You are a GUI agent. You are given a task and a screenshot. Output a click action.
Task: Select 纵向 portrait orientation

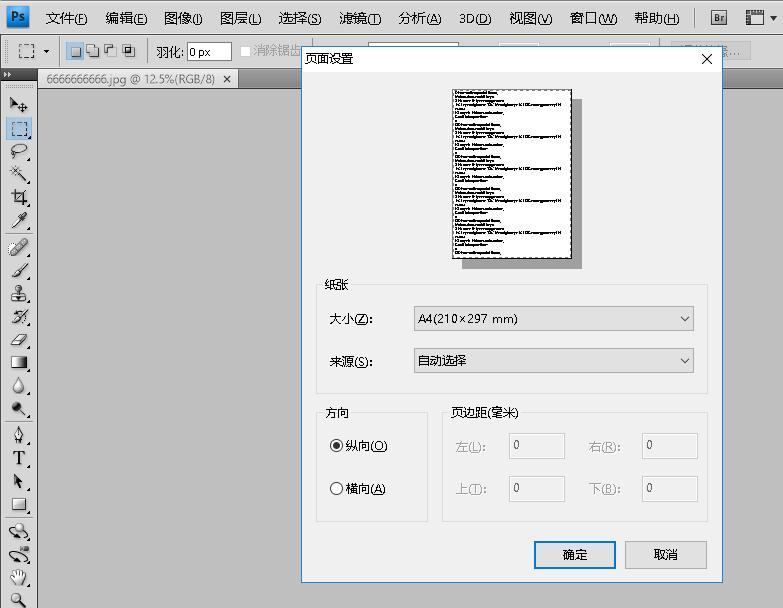tap(359, 445)
